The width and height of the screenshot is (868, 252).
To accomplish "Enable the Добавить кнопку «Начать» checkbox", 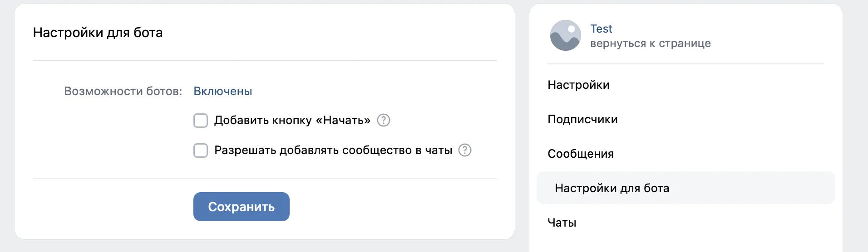I will pyautogui.click(x=201, y=121).
